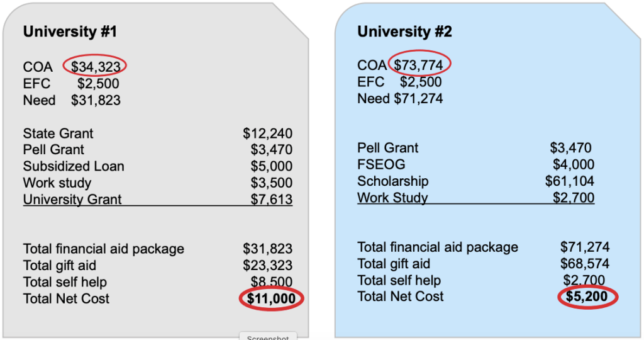The width and height of the screenshot is (644, 340).
Task: Click the Need $31,823 value
Action: (x=96, y=100)
